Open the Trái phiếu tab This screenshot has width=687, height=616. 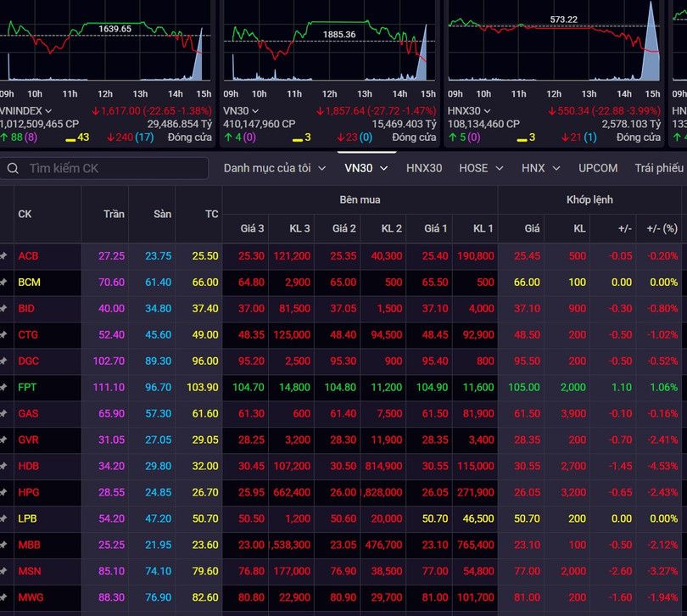658,168
